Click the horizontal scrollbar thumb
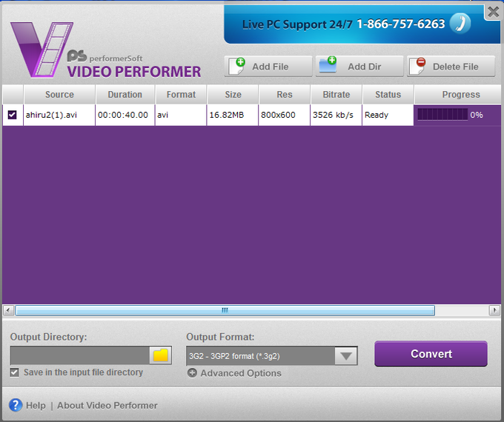This screenshot has height=422, width=504. coord(225,310)
